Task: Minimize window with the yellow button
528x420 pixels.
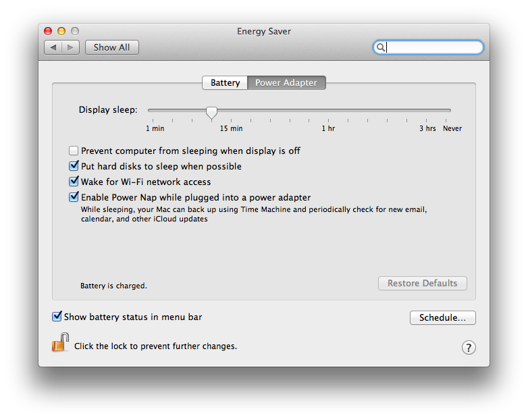Action: point(61,31)
